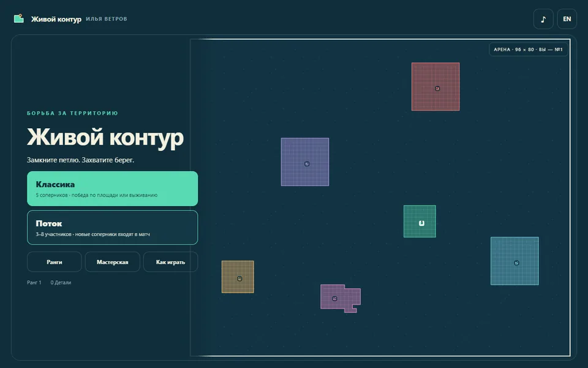Click the Арена 96 × 80 info badge

pos(528,49)
